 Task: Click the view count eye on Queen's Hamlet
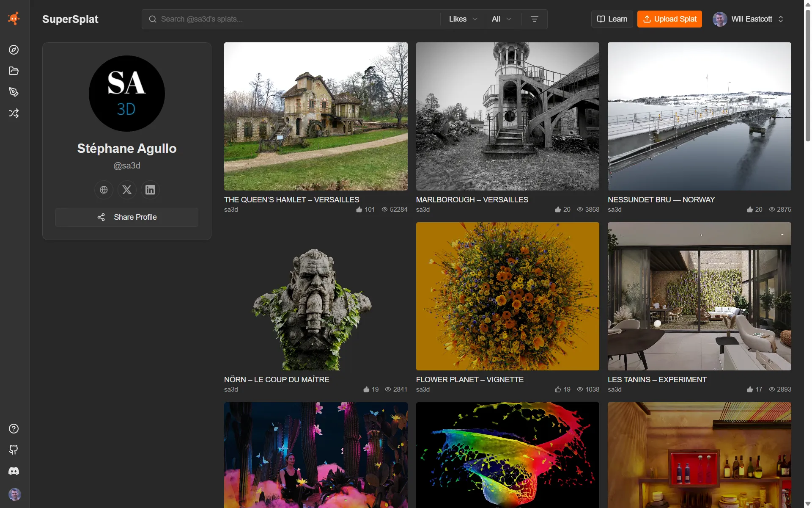[x=384, y=210]
